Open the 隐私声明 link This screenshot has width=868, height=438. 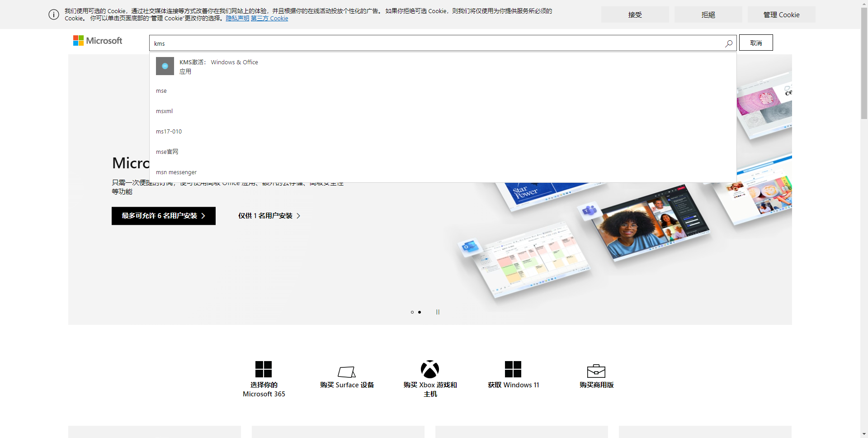point(237,19)
